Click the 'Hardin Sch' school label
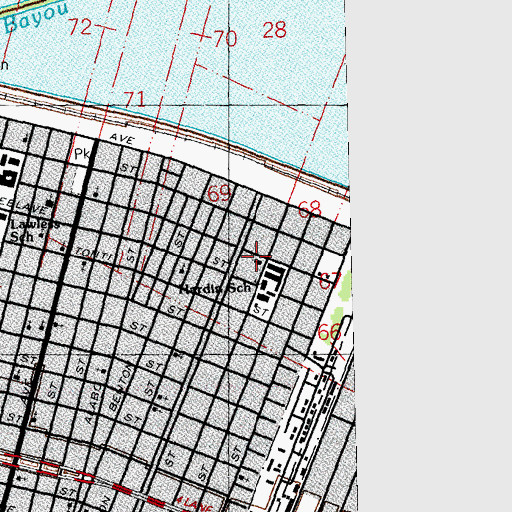The height and width of the screenshot is (512, 512). (x=215, y=288)
